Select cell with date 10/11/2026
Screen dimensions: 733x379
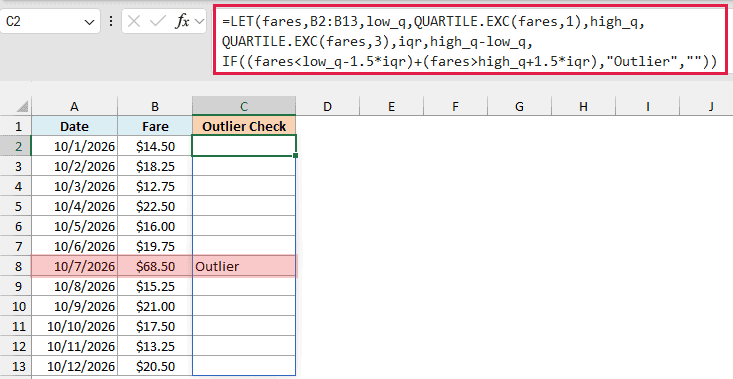[x=74, y=346]
